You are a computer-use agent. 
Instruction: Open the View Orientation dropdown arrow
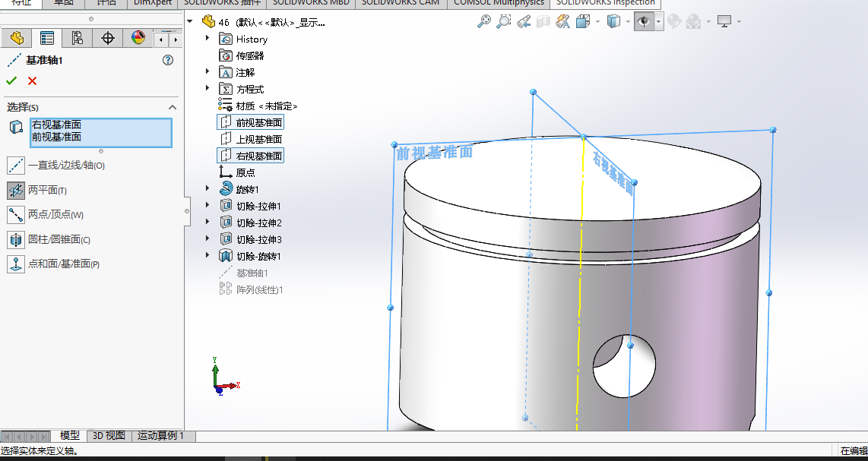597,22
